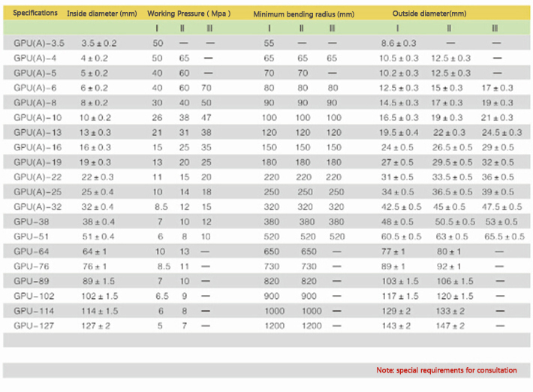Select the 'GPU-89' specification cell
The width and height of the screenshot is (533, 392).
point(31,281)
